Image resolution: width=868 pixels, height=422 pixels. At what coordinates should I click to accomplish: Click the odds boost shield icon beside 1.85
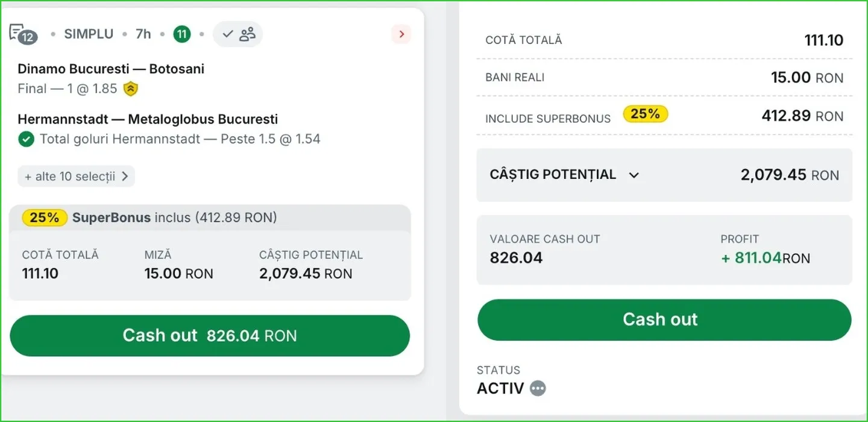pyautogui.click(x=131, y=89)
